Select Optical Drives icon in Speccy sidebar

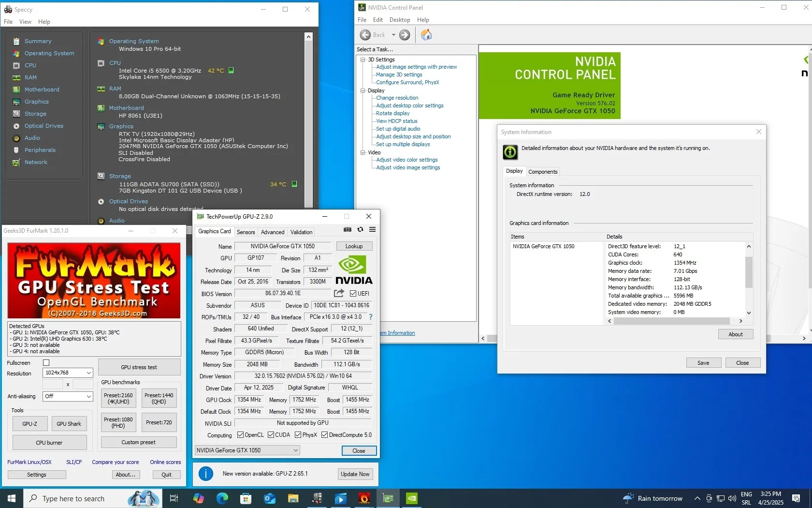click(16, 126)
